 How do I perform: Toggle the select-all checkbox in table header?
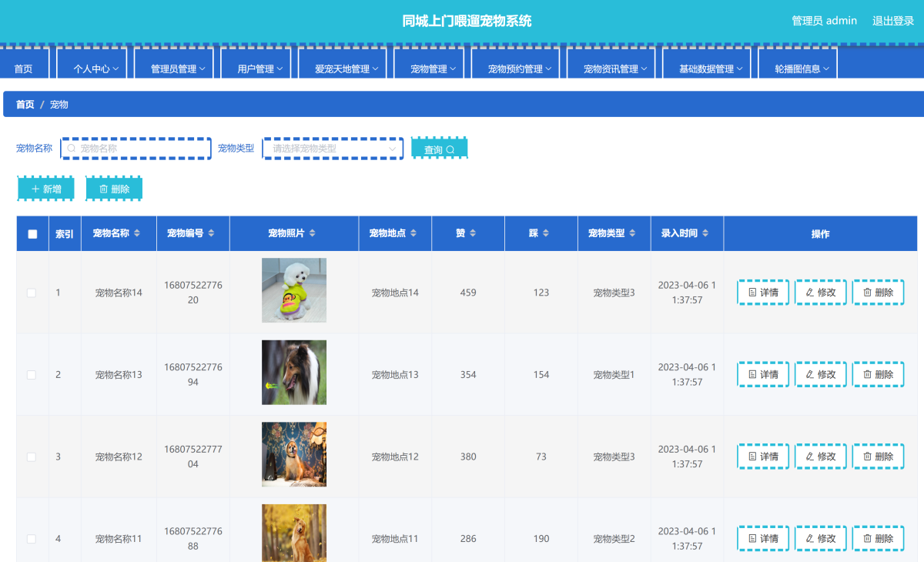click(32, 234)
